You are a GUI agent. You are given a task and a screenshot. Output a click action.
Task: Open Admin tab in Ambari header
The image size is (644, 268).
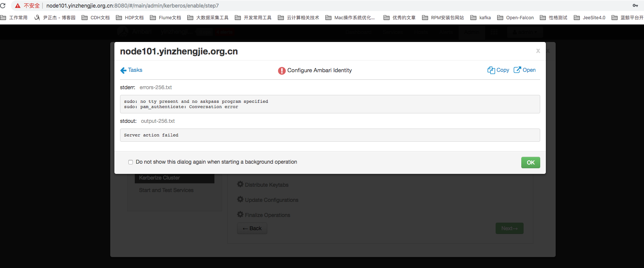pyautogui.click(x=471, y=33)
